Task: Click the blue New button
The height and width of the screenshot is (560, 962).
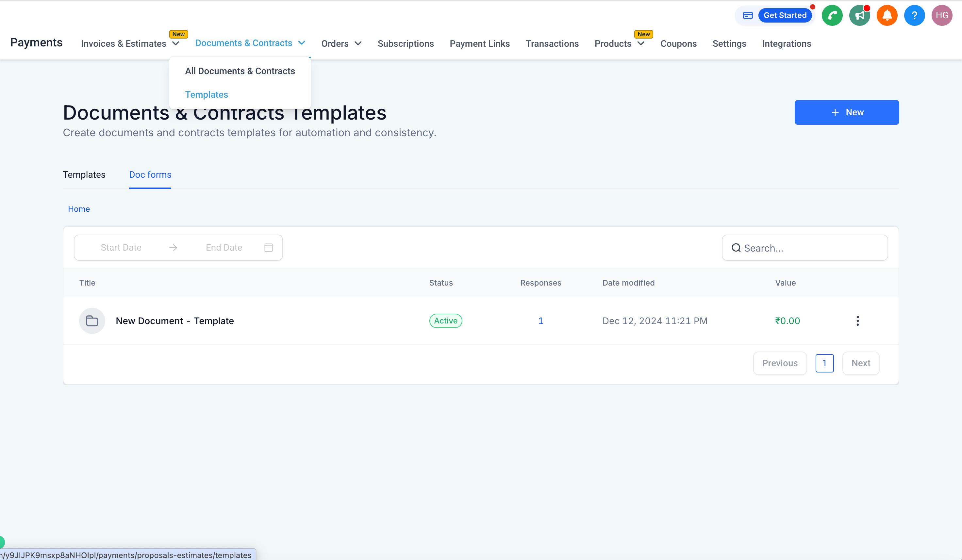Action: click(x=846, y=112)
